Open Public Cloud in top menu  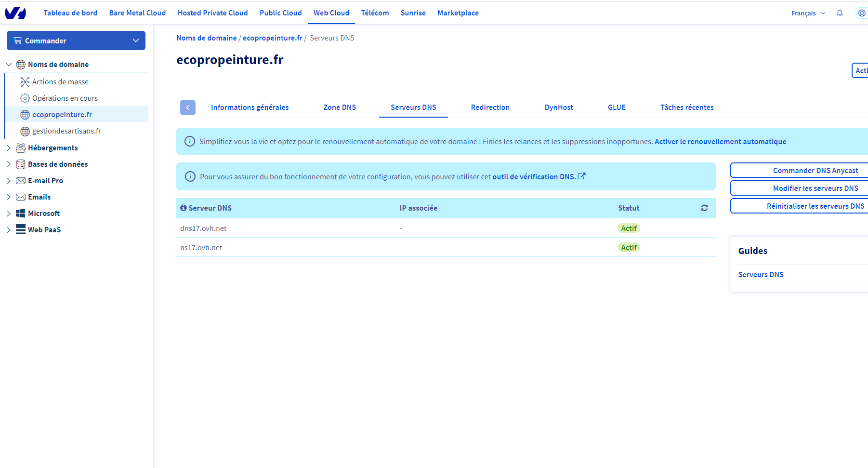(x=280, y=13)
